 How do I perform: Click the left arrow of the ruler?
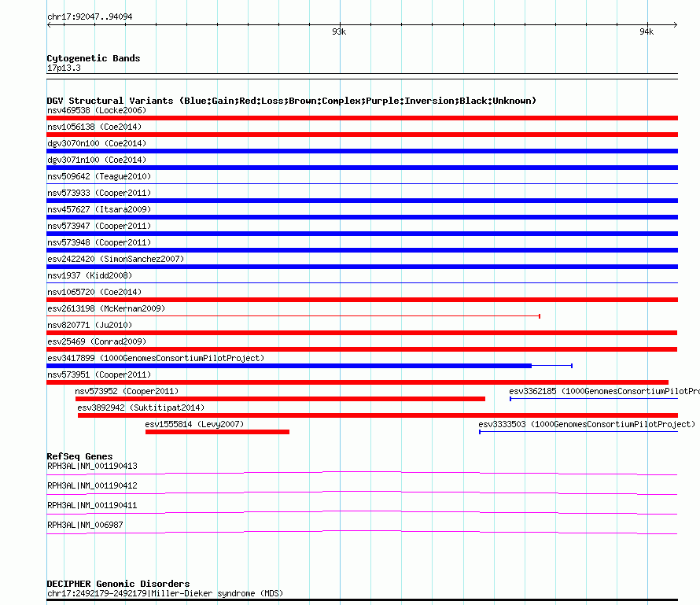(x=49, y=25)
